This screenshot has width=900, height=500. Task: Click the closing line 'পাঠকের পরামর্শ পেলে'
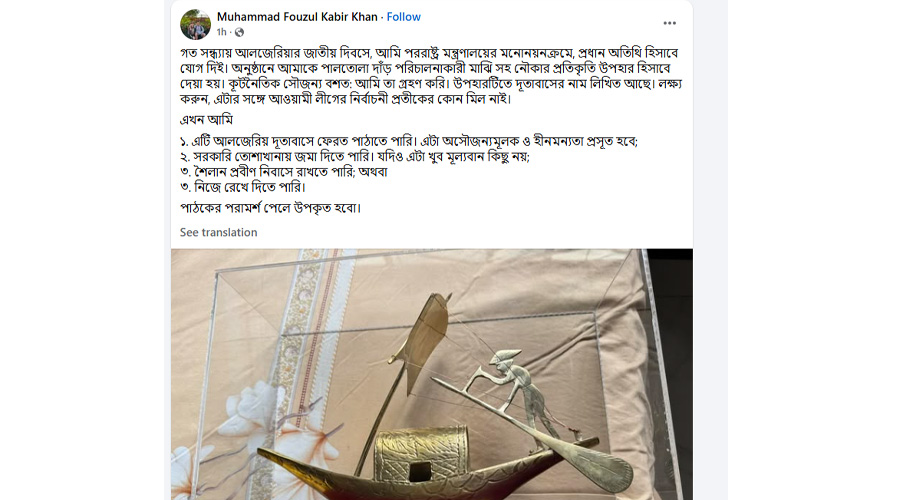[270, 208]
